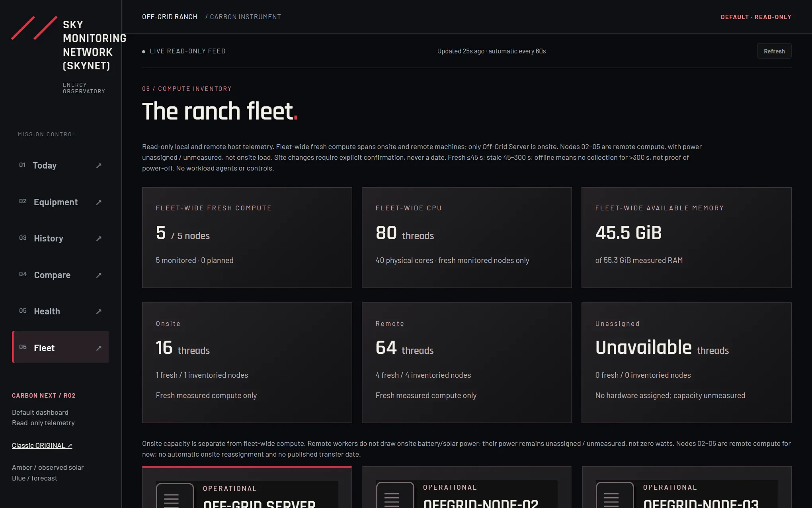Image resolution: width=812 pixels, height=508 pixels.
Task: Open the Equipment navigation item
Action: 61,202
